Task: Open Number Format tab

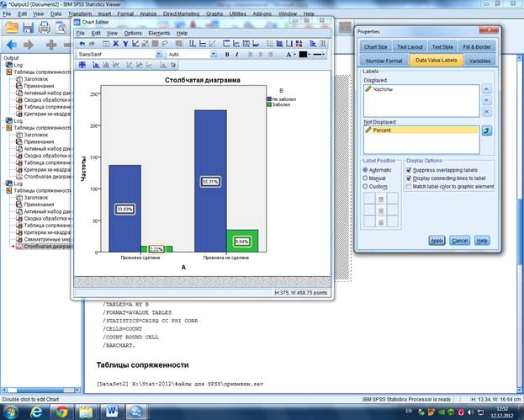Action: [x=384, y=61]
